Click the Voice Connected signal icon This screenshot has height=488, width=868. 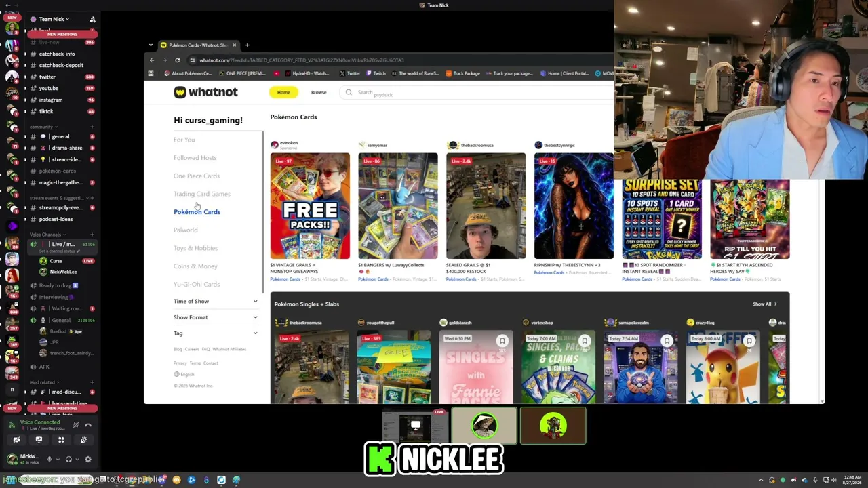tap(12, 425)
